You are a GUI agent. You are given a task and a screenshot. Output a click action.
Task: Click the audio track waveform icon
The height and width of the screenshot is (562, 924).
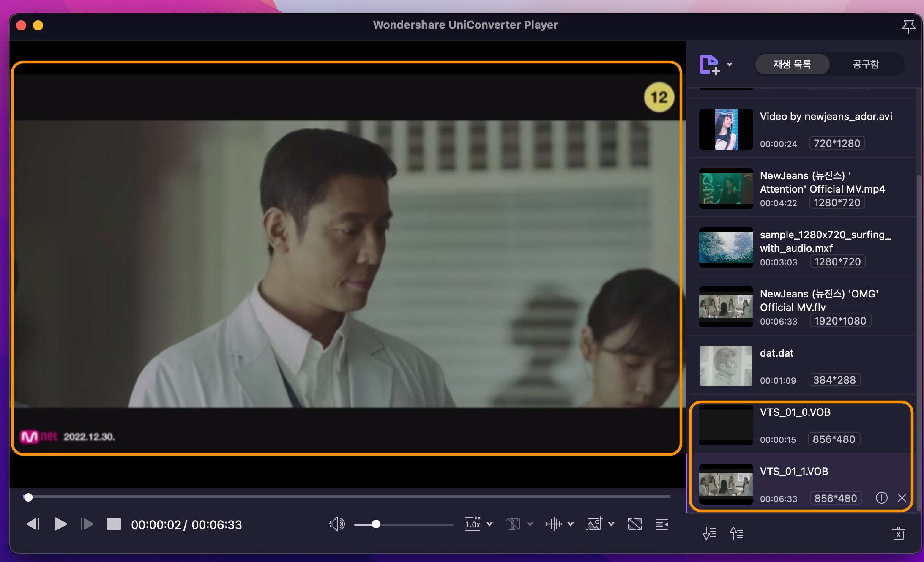point(554,524)
